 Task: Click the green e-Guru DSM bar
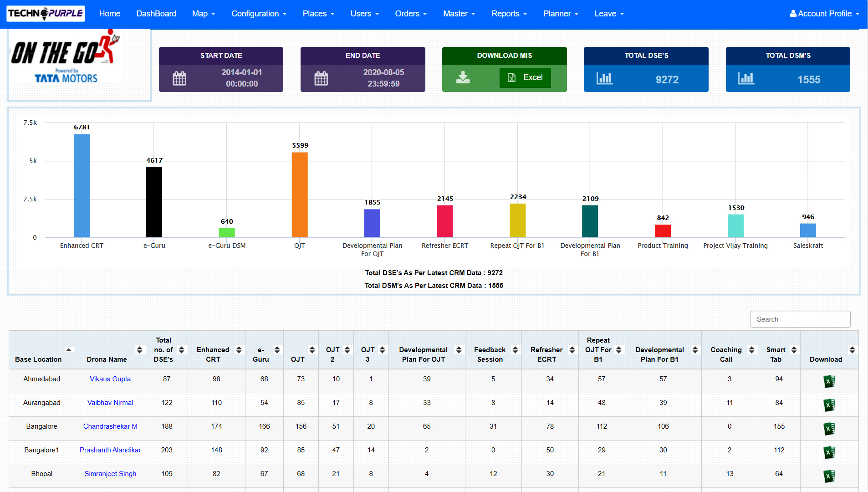click(x=227, y=232)
